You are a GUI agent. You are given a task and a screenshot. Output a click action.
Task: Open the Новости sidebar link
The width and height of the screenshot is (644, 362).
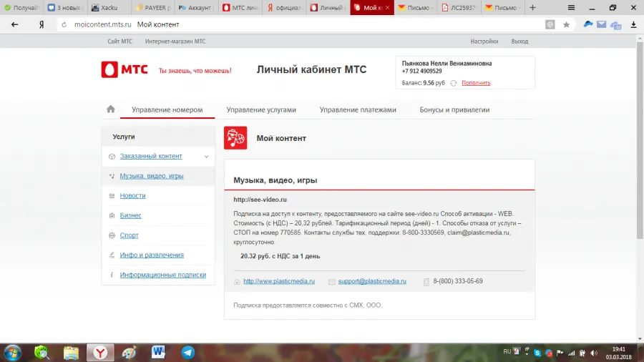132,196
